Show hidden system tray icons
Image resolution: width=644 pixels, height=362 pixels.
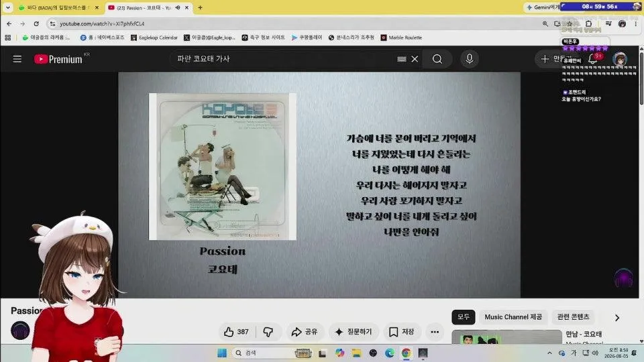pos(549,353)
